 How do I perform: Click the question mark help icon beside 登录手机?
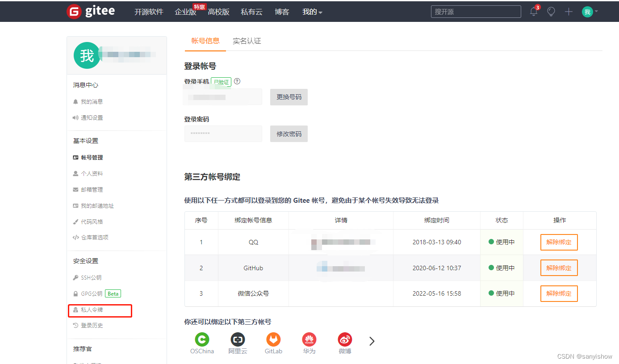click(237, 81)
